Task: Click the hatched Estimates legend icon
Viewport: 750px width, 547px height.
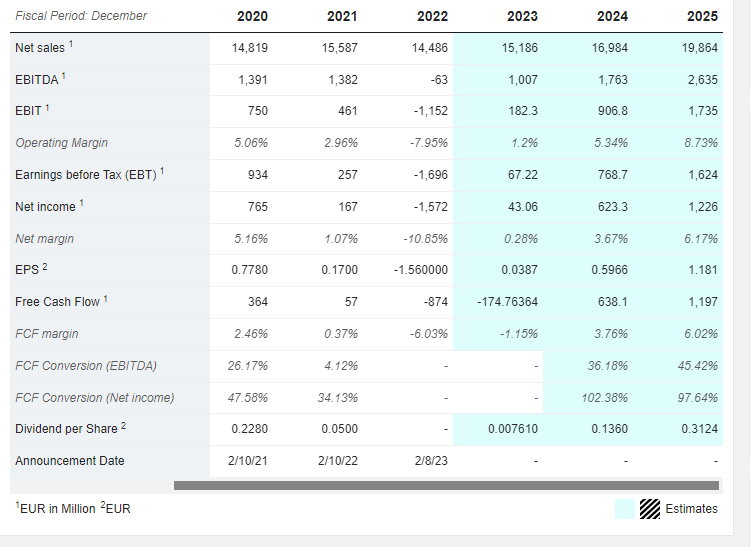Action: pos(650,509)
